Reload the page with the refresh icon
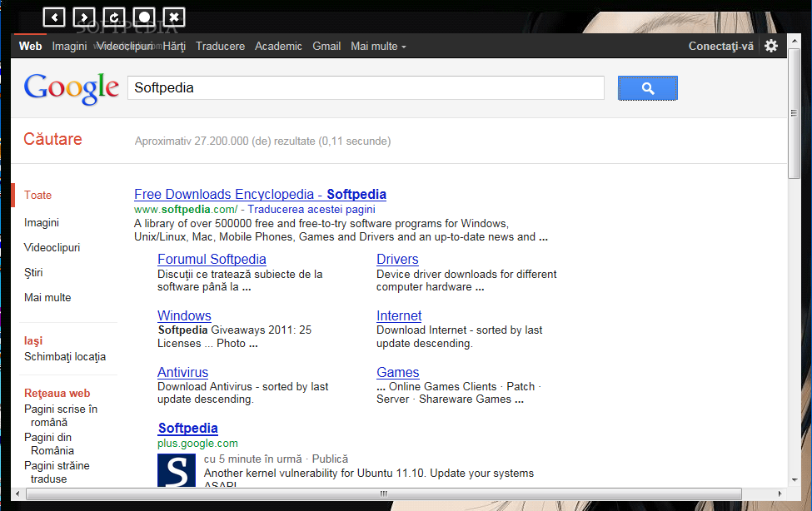The image size is (812, 511). 114,17
